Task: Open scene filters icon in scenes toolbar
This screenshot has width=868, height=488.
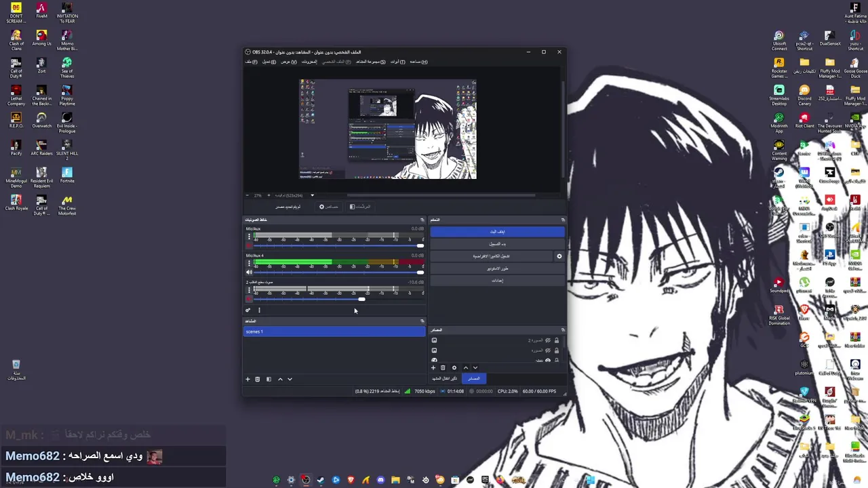Action: point(269,380)
